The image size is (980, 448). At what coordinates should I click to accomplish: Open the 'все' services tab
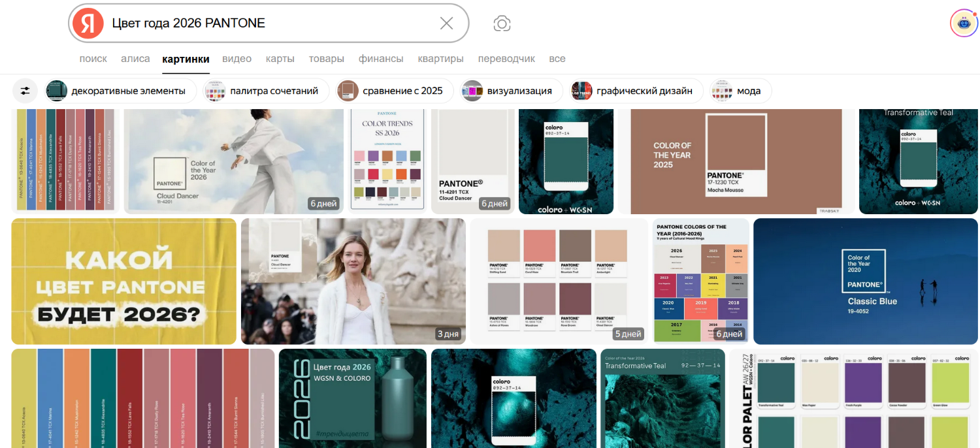coord(557,59)
